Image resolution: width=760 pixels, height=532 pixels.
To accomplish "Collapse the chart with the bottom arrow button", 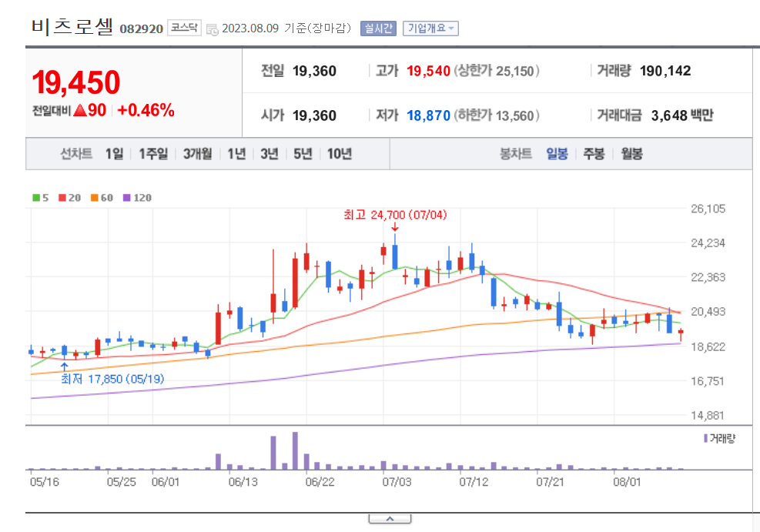I will point(390,519).
